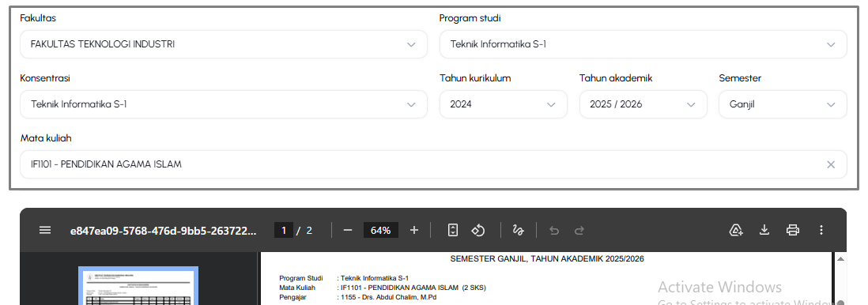Redo the PDF annotation

[x=579, y=230]
